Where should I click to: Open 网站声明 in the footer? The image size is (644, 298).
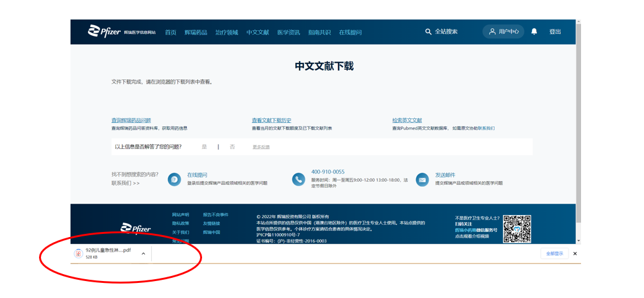pyautogui.click(x=181, y=215)
